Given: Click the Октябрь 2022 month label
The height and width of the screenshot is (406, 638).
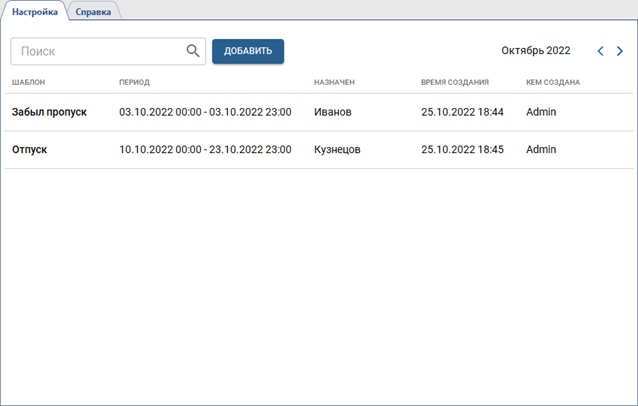Looking at the screenshot, I should point(535,50).
